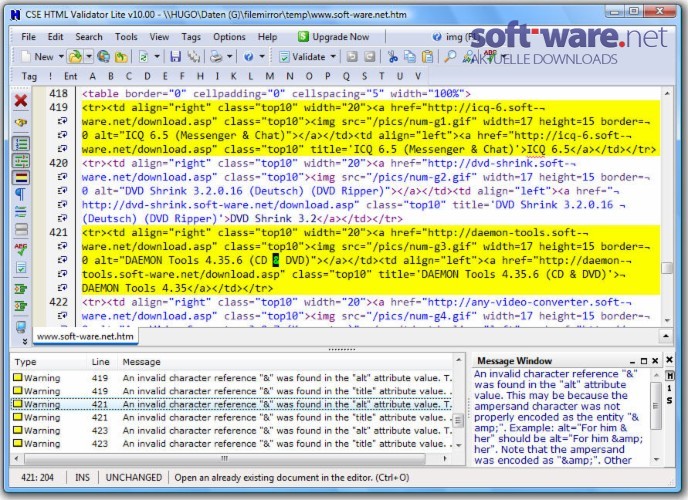Open the Edit menu
Image resolution: width=688 pixels, height=500 pixels.
point(55,37)
